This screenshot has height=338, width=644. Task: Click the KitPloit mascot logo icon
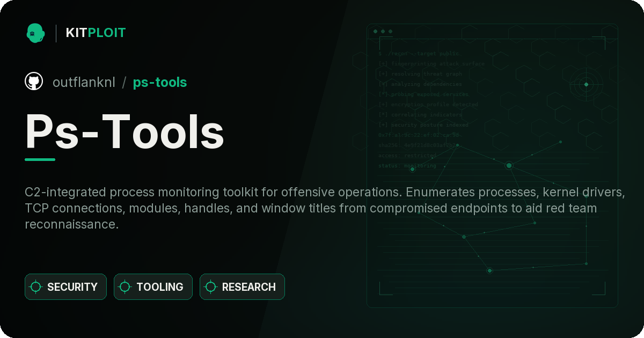(35, 33)
